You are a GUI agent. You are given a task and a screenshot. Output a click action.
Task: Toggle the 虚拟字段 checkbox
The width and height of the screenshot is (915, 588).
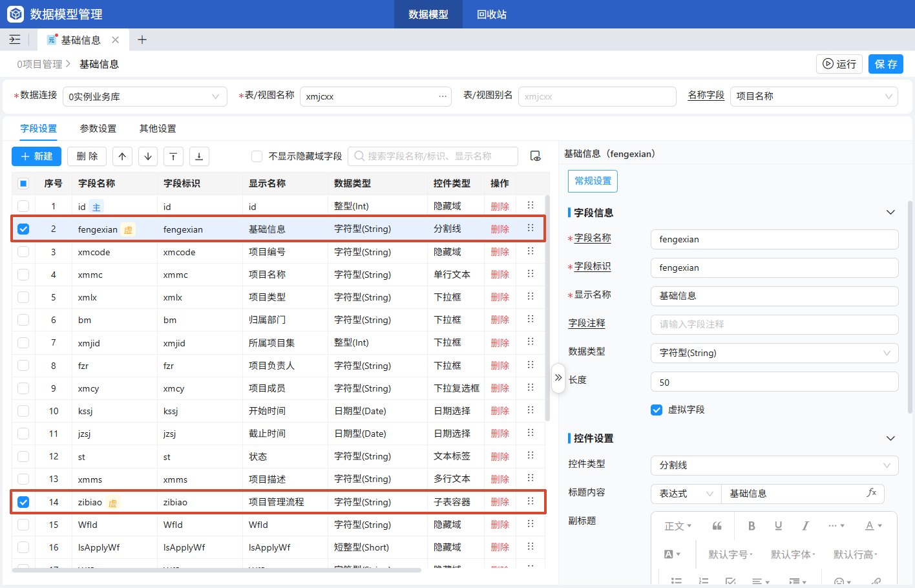coord(657,410)
